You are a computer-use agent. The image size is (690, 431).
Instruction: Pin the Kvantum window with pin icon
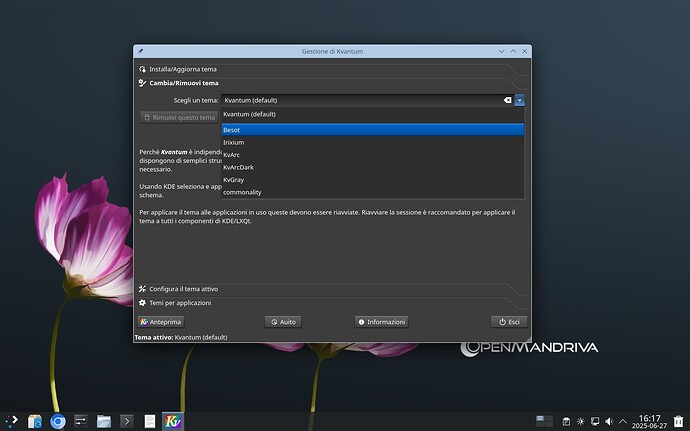tap(140, 51)
